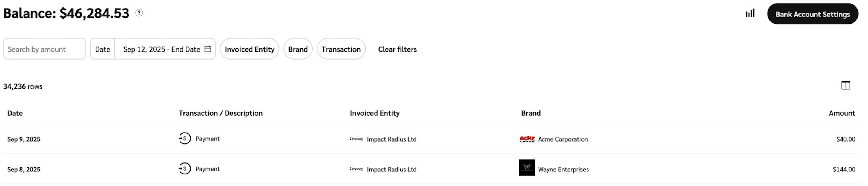Image resolution: width=868 pixels, height=186 pixels.
Task: Open the Transaction filter dropdown
Action: point(341,49)
